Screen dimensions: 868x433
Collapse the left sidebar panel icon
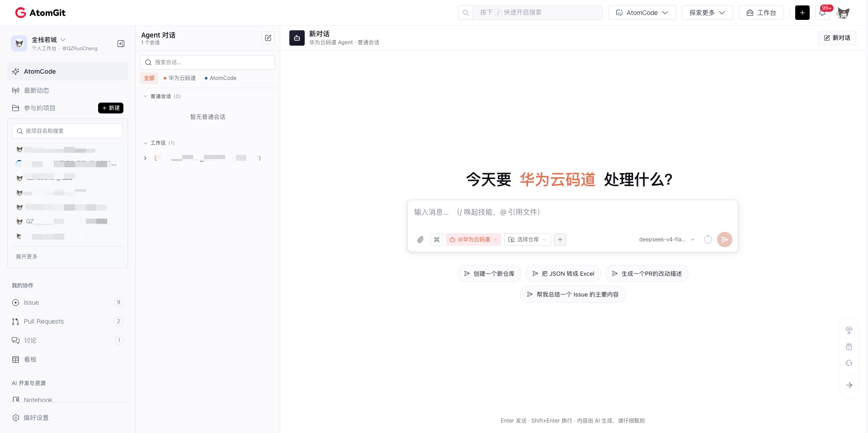pyautogui.click(x=121, y=43)
